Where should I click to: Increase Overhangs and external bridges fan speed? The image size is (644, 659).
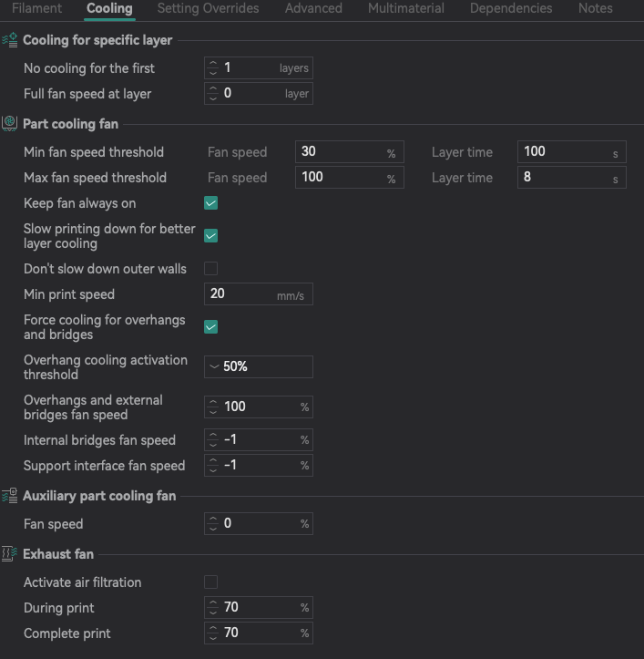(x=213, y=402)
